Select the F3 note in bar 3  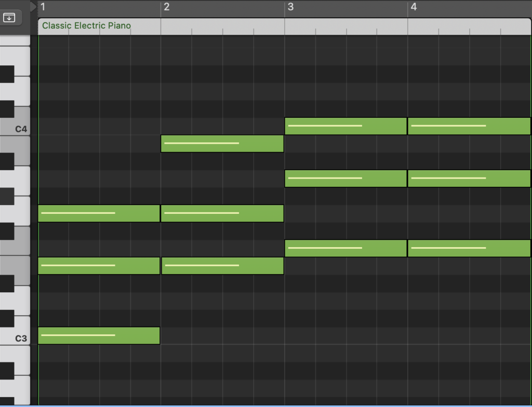pyautogui.click(x=345, y=248)
